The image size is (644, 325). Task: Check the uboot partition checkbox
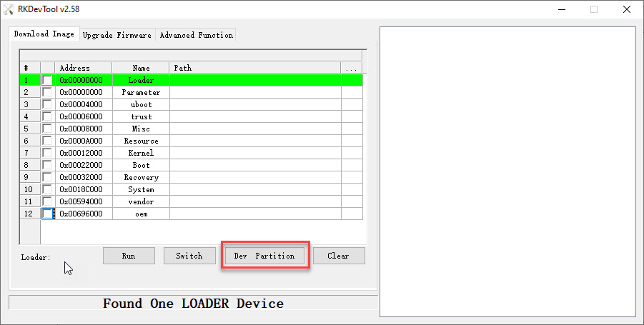pos(47,104)
